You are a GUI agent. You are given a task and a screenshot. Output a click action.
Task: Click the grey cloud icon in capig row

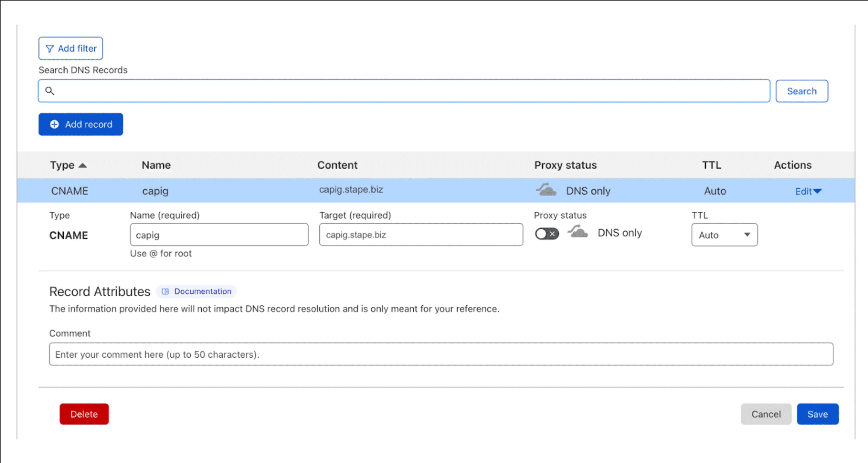pos(546,190)
